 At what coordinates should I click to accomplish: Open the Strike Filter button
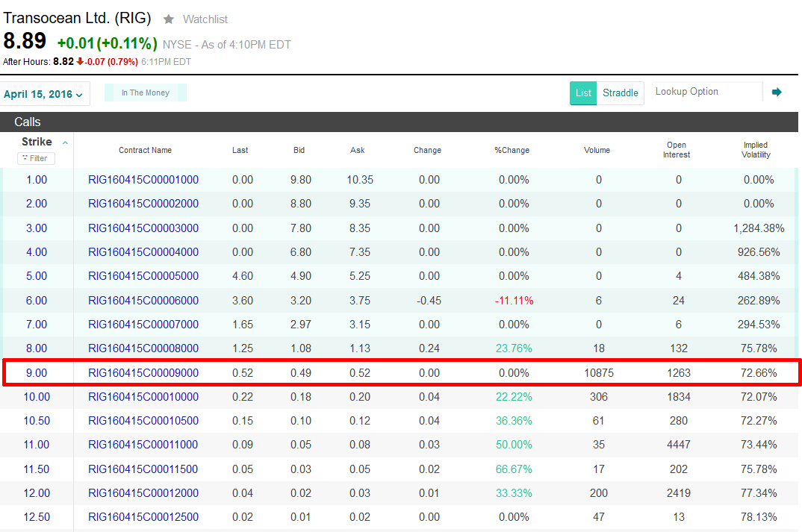pyautogui.click(x=36, y=158)
